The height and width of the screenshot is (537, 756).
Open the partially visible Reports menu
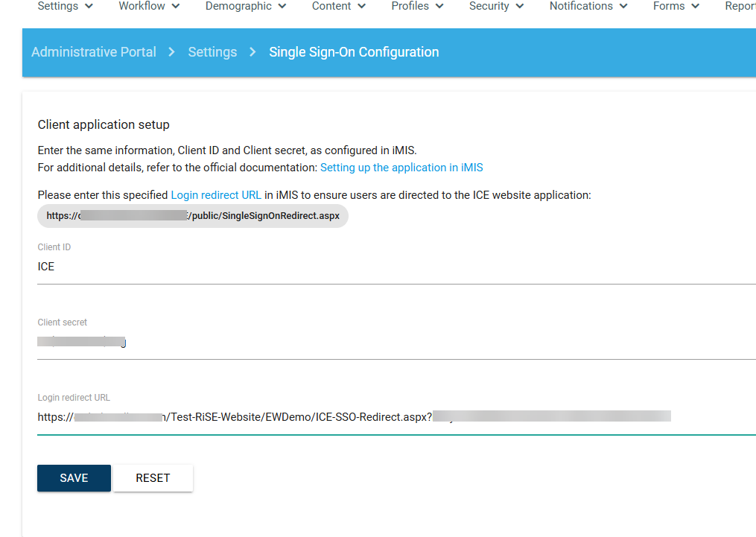click(x=740, y=6)
